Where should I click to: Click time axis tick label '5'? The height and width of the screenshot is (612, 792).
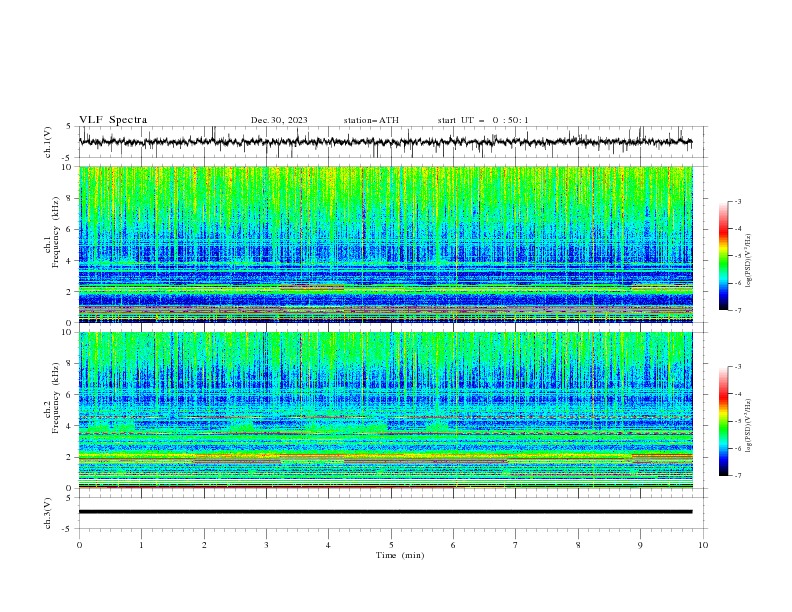[x=391, y=545]
